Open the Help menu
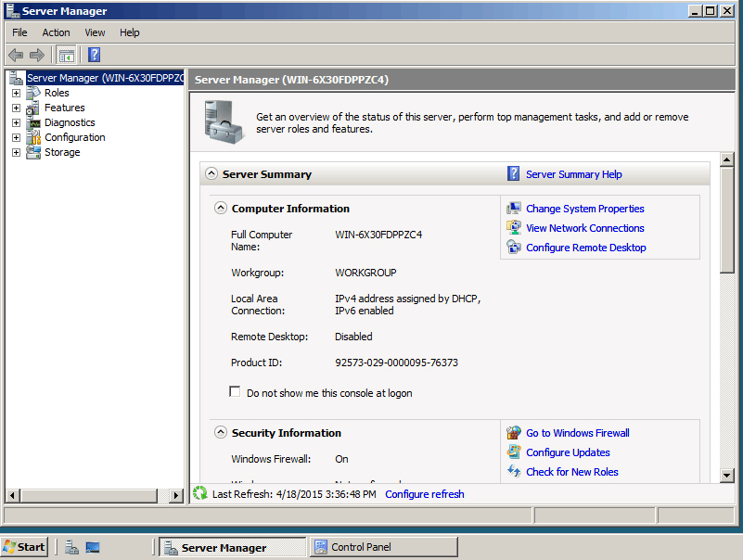This screenshot has height=560, width=743. click(129, 32)
